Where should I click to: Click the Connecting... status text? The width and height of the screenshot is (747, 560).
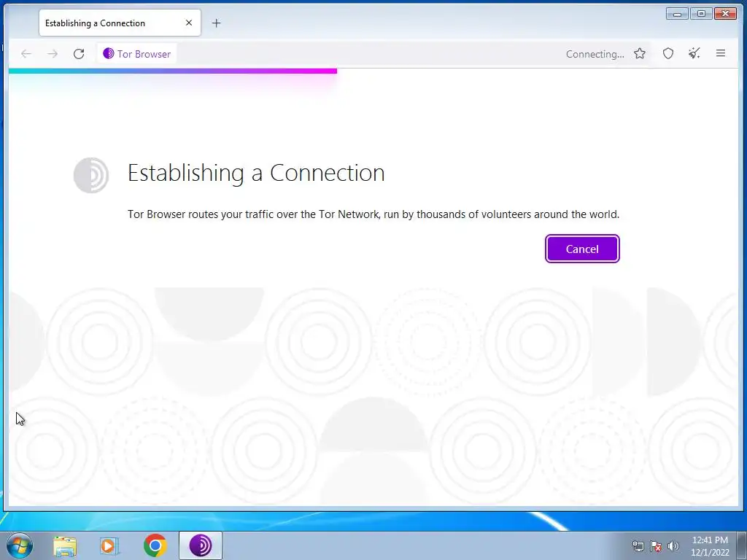tap(595, 54)
